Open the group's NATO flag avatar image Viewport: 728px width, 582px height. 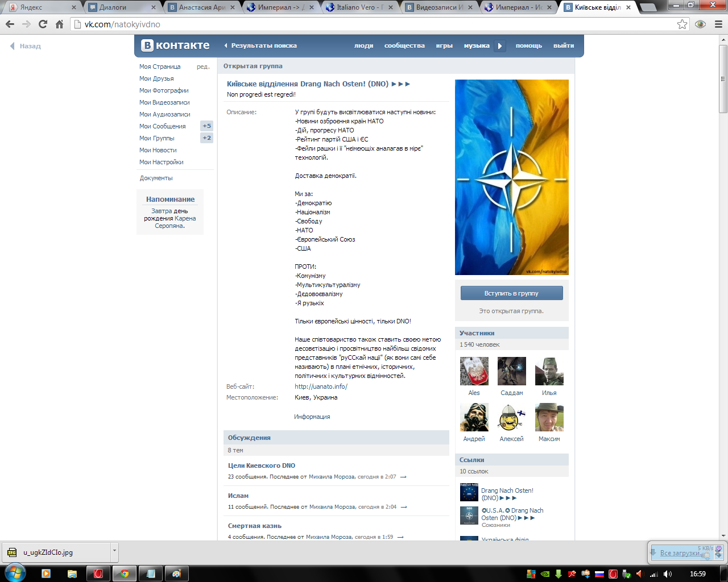512,177
